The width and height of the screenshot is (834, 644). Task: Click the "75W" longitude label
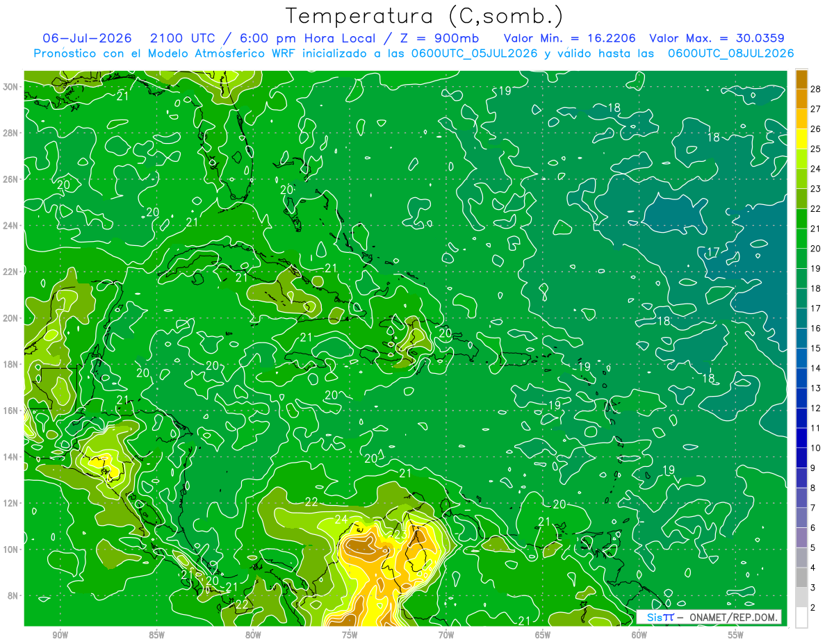(x=350, y=635)
